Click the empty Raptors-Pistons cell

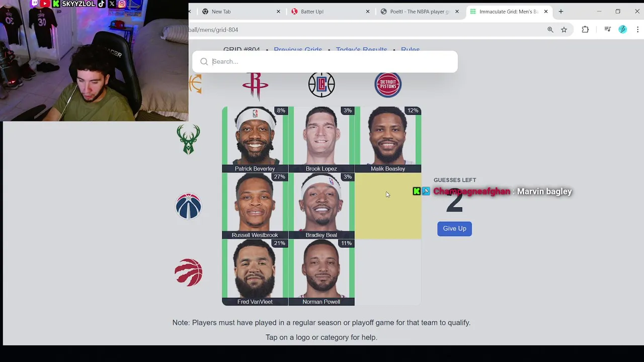tap(388, 273)
